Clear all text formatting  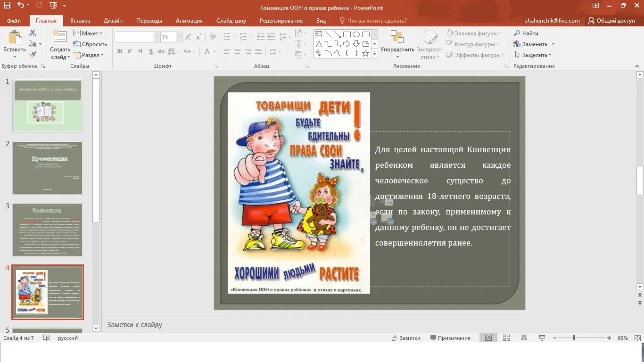click(x=213, y=37)
